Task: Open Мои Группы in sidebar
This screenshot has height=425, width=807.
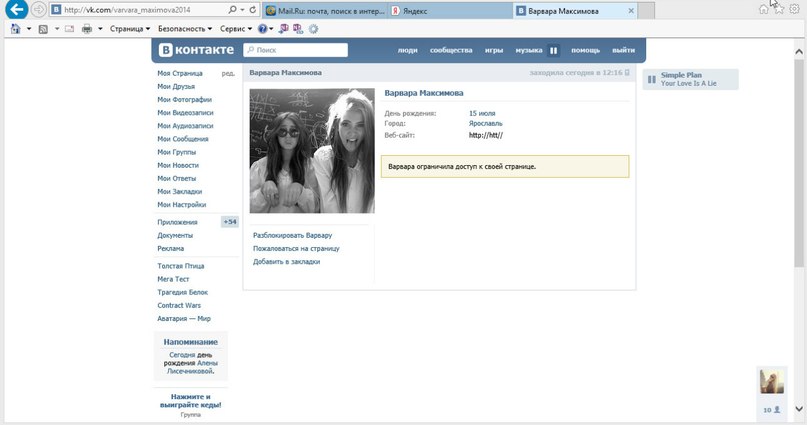Action: [x=177, y=152]
